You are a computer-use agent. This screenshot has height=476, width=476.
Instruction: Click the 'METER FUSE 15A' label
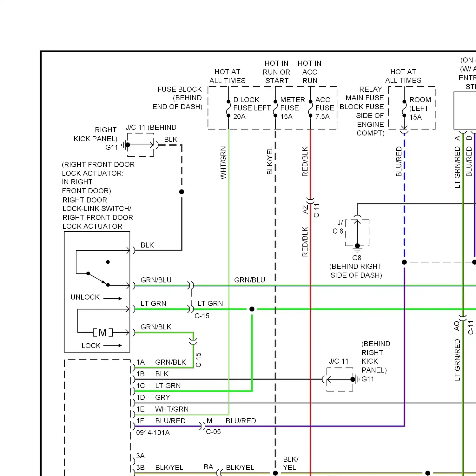[x=292, y=108]
